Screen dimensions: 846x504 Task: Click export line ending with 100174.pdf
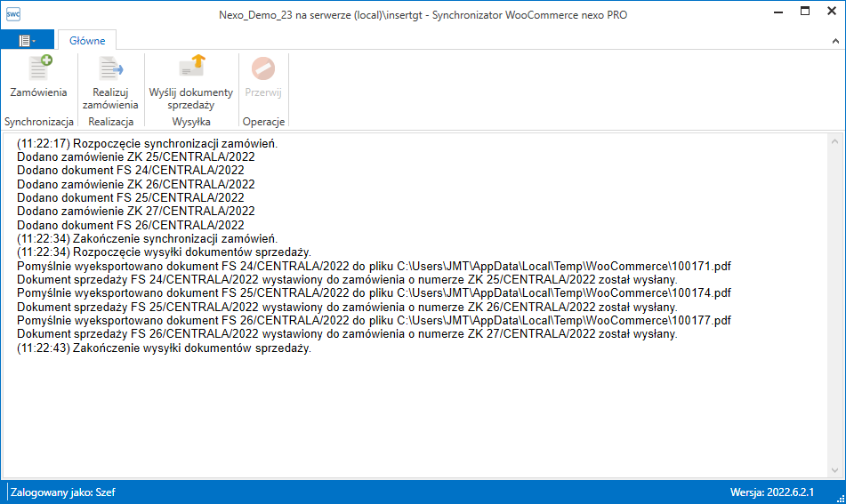coord(374,293)
